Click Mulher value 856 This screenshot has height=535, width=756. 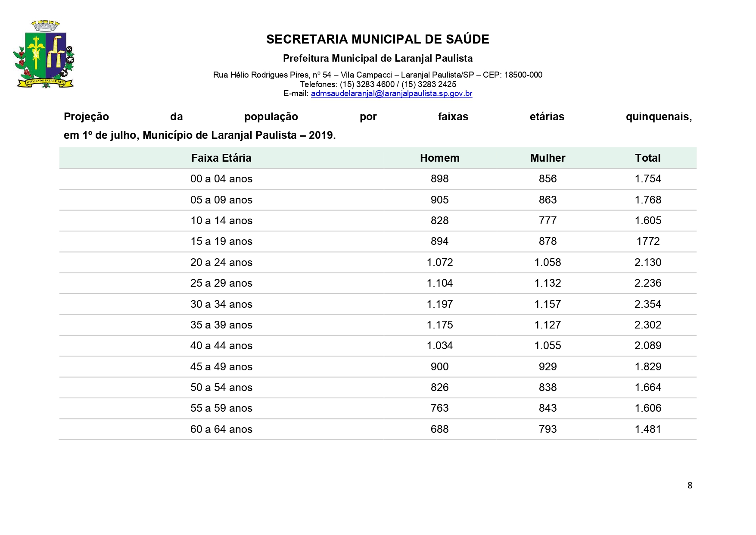(548, 179)
